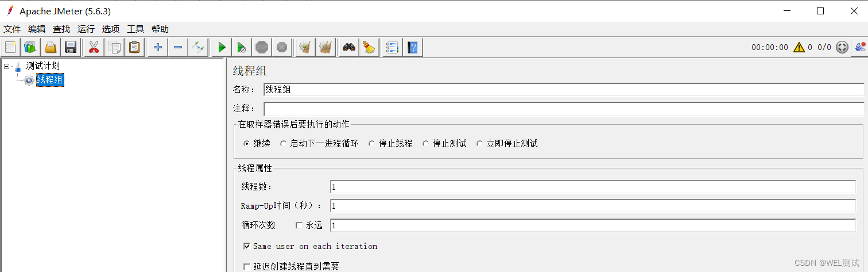Click the 线程数 input field
Image resolution: width=868 pixels, height=272 pixels.
[593, 187]
